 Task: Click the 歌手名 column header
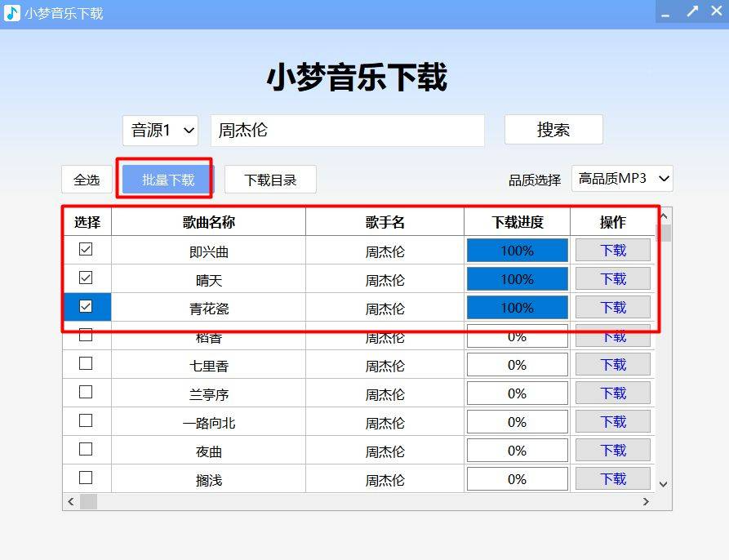click(384, 221)
